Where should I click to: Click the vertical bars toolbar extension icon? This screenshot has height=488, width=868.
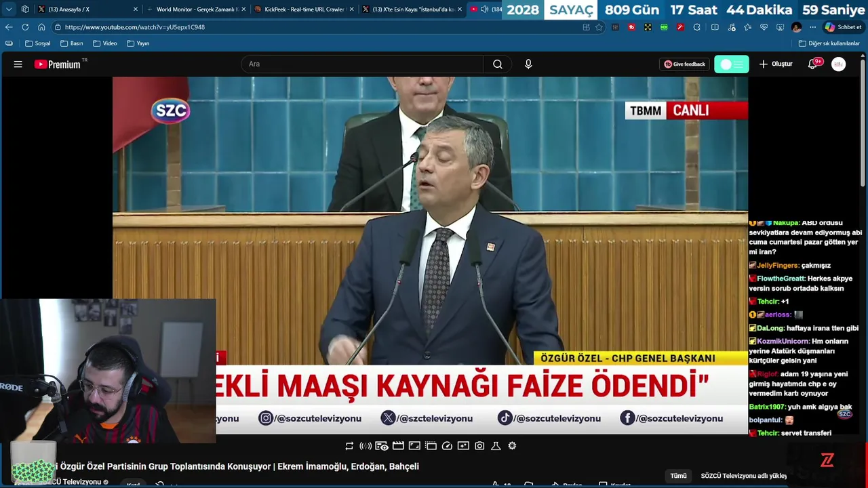pos(615,27)
